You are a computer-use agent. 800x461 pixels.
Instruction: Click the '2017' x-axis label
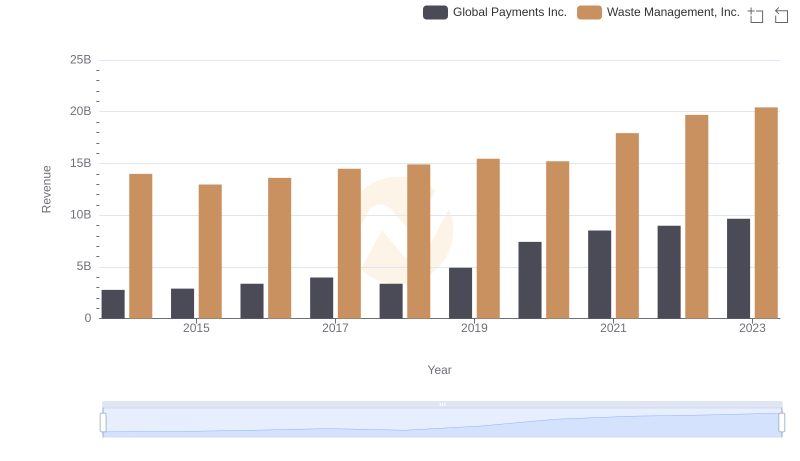tap(335, 328)
